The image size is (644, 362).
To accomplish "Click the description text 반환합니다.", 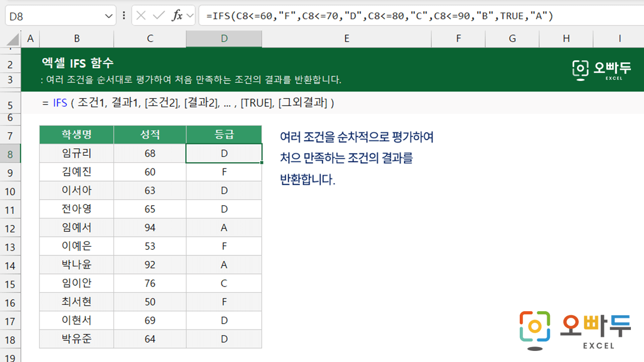I will click(307, 180).
